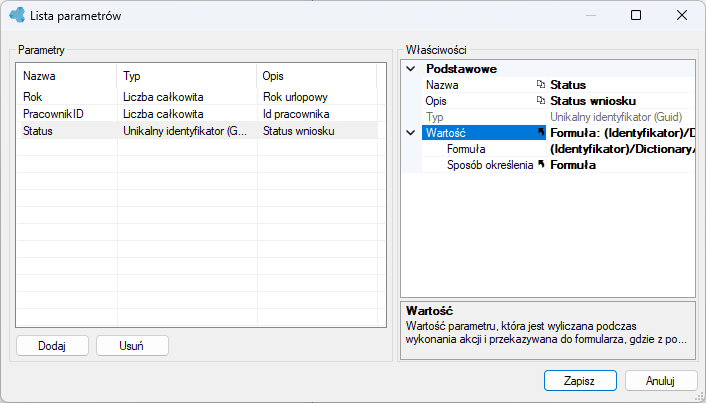Click the Wartość description help text
706x403 pixels.
546,332
